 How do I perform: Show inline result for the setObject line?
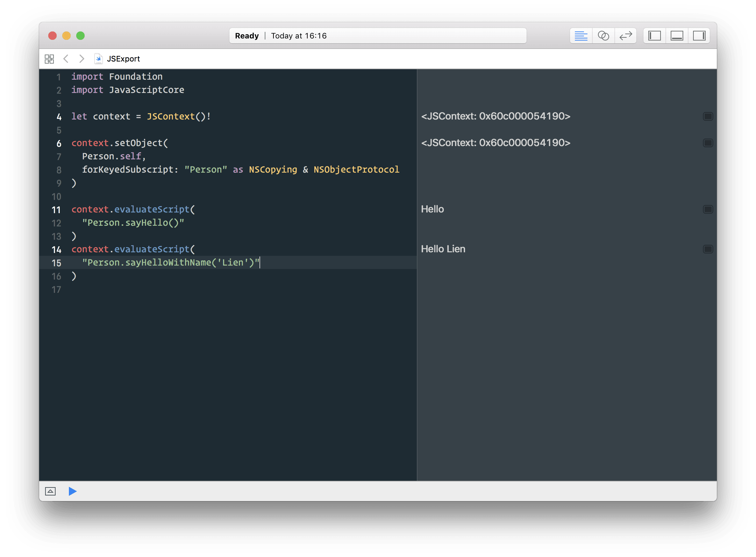708,143
